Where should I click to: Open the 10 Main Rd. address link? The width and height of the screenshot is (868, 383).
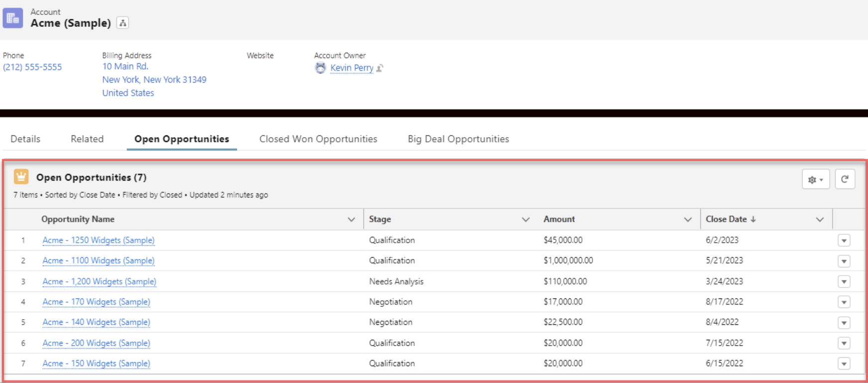coord(125,66)
